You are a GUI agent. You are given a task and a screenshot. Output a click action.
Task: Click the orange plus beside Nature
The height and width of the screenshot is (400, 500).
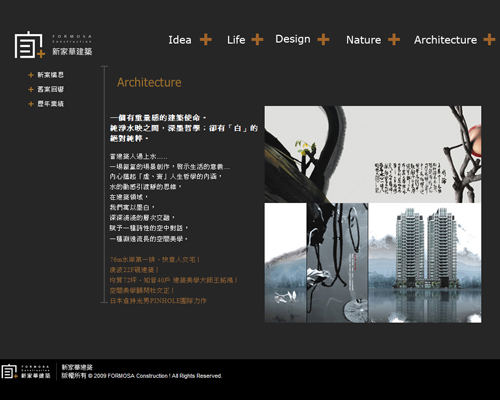coord(394,39)
